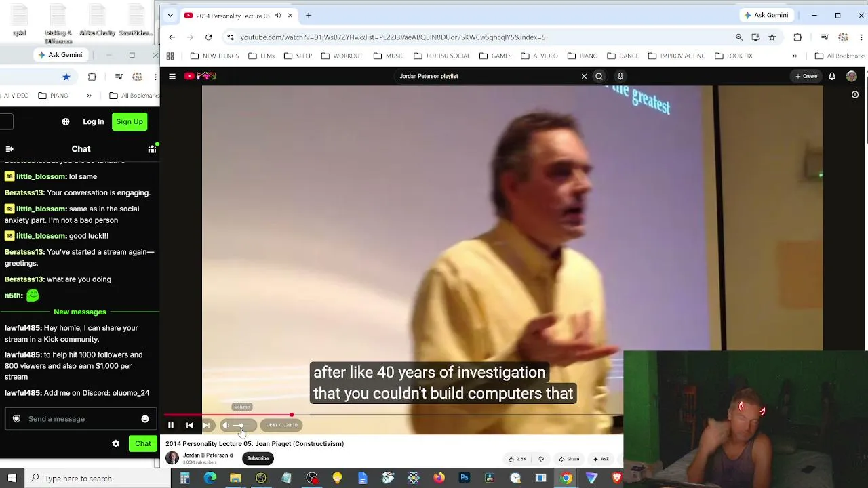
Task: Adjust the YouTube volume slider
Action: (x=242, y=425)
